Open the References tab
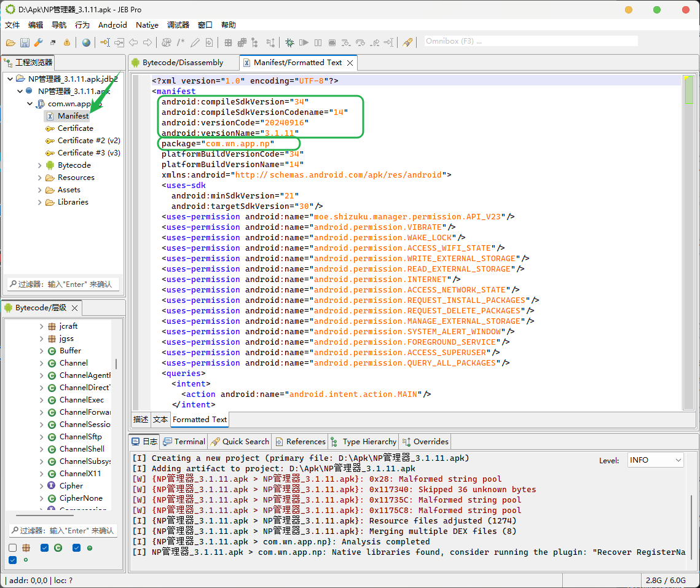 301,442
